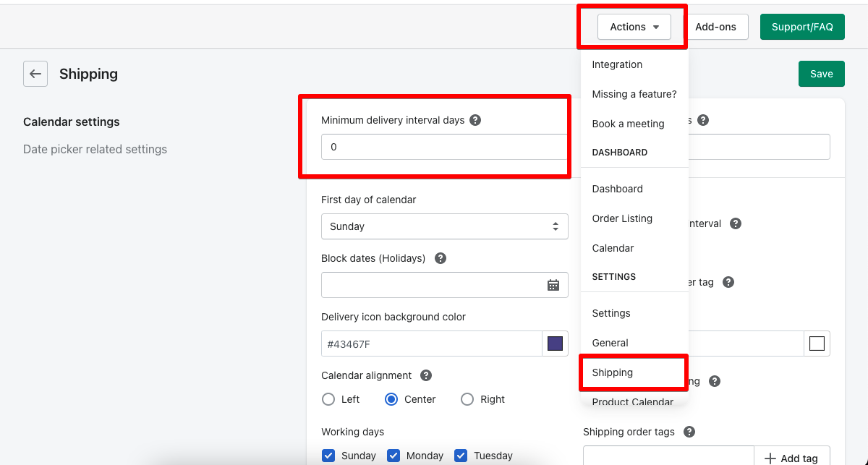Click 'Date picker related settings' description

coord(95,149)
